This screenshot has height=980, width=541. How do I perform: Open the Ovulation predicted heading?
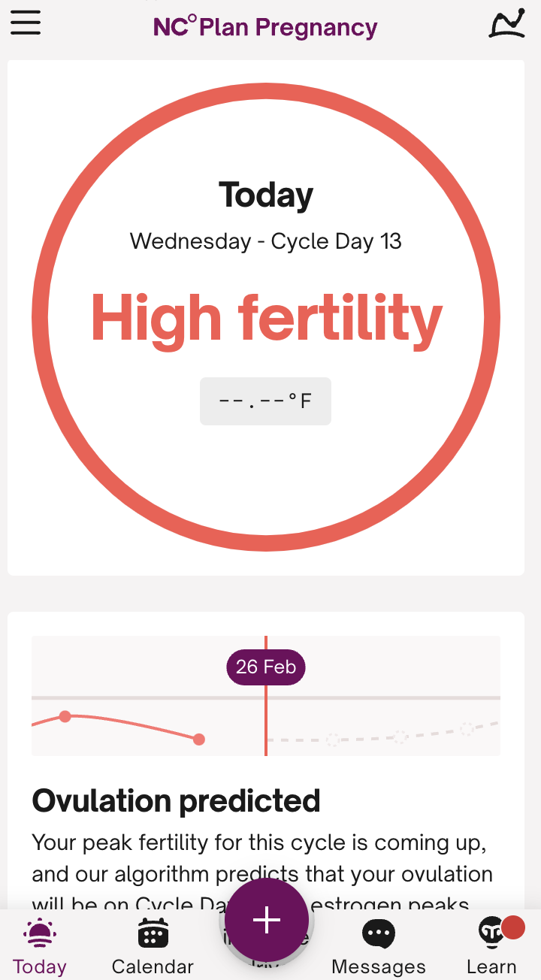176,801
